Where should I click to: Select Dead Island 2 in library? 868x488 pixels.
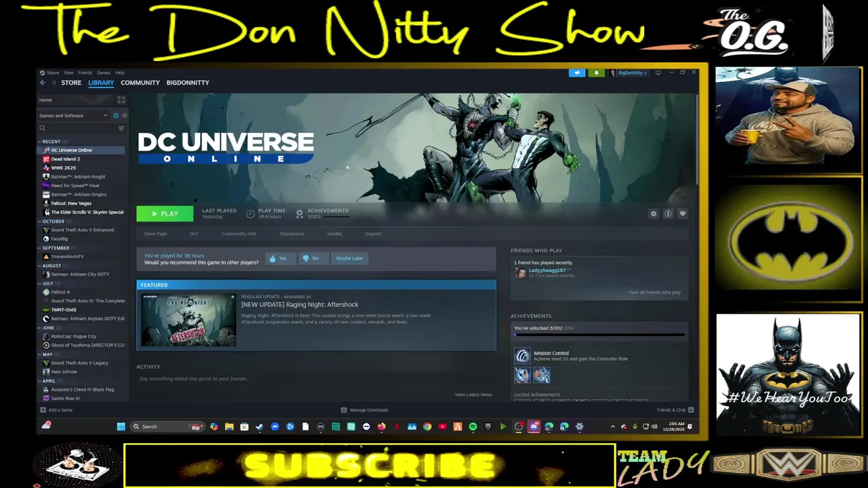tap(65, 159)
